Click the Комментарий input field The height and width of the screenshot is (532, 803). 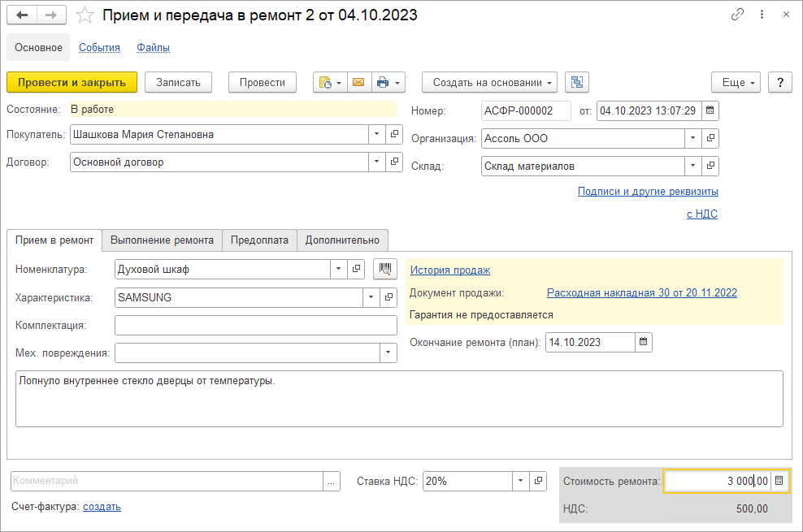tap(166, 481)
